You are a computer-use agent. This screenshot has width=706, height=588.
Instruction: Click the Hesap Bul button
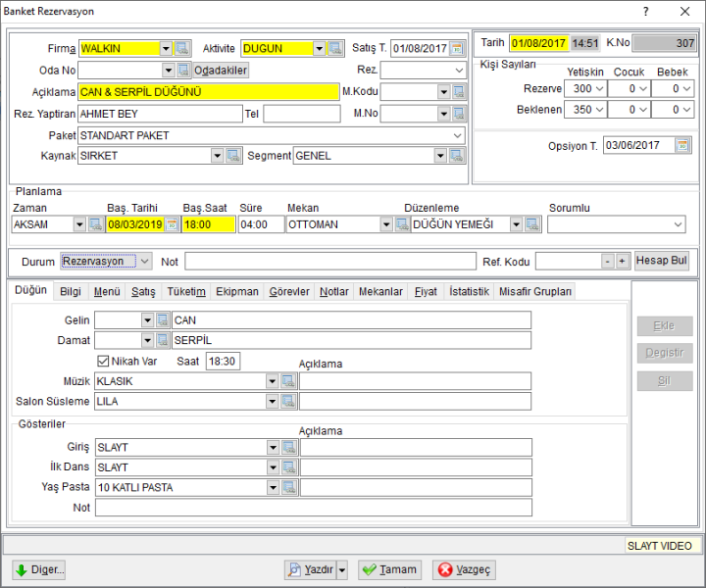click(x=662, y=261)
